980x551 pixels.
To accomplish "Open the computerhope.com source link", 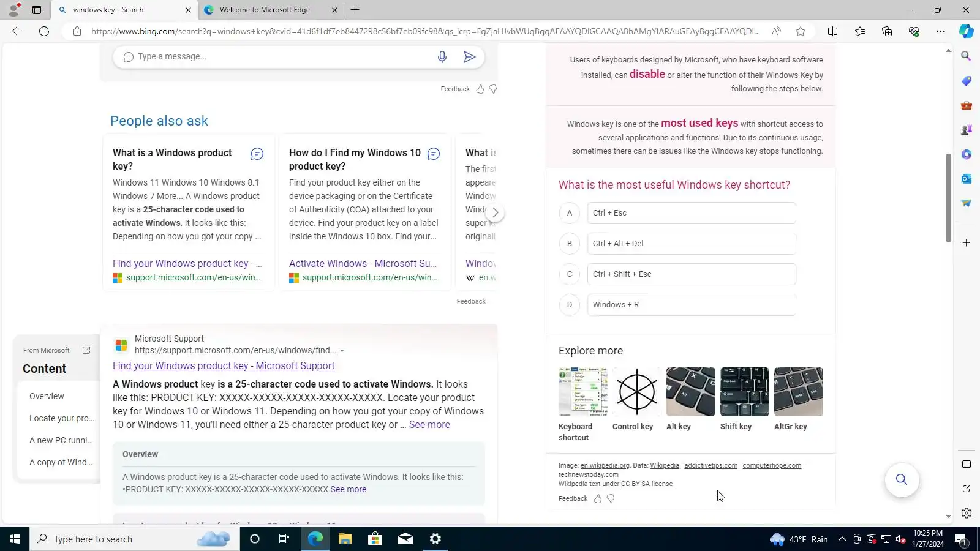I will (x=772, y=466).
